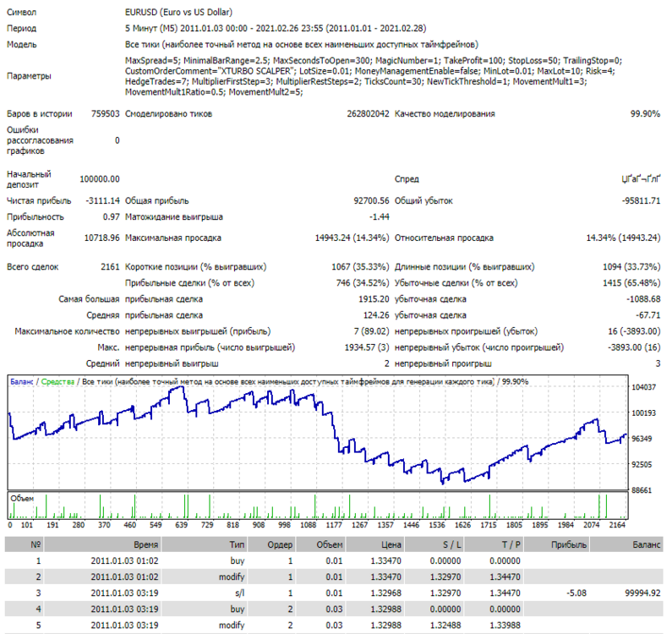Select the chart axis value 96349

pos(642,439)
